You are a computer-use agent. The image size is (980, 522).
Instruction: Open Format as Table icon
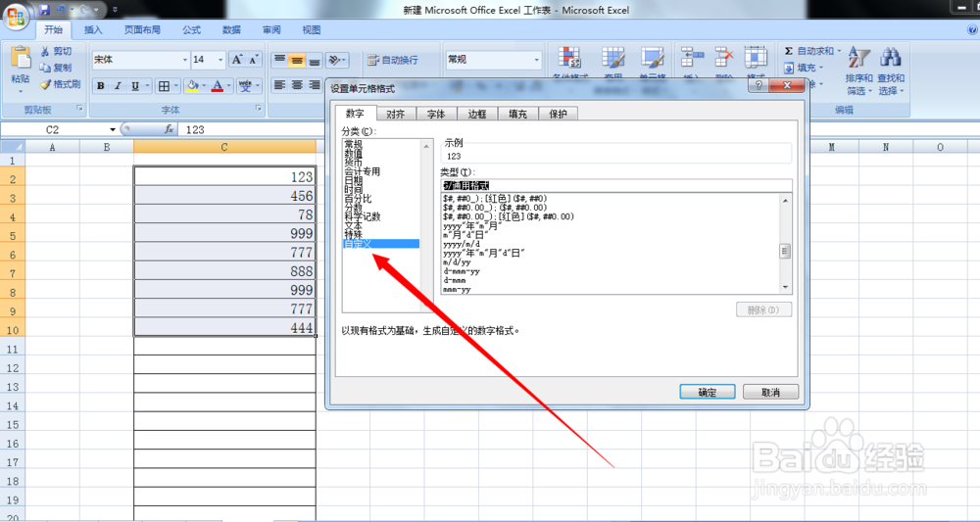[613, 58]
